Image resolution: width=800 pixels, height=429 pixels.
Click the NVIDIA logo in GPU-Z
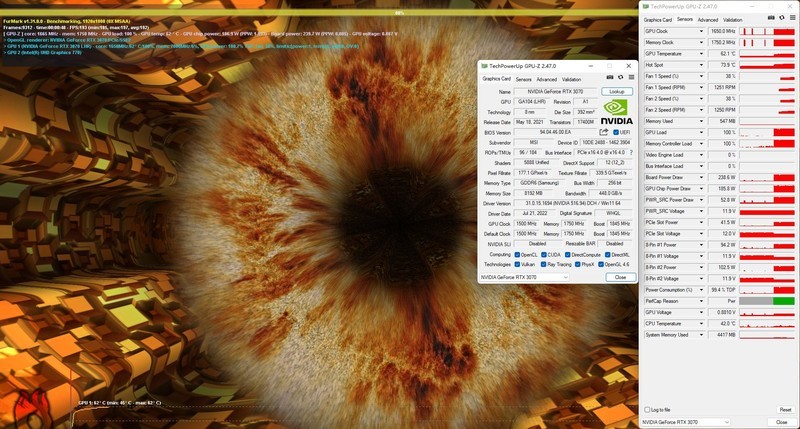[616, 111]
